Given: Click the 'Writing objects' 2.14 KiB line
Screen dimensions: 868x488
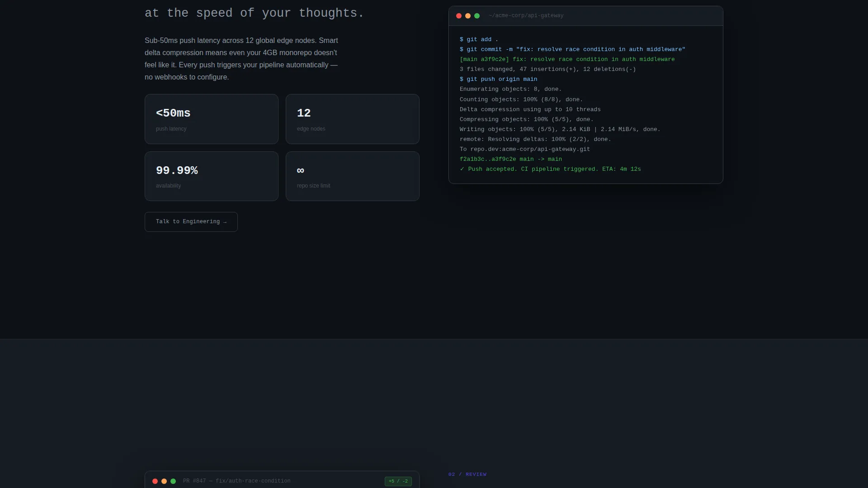Looking at the screenshot, I should tap(560, 130).
